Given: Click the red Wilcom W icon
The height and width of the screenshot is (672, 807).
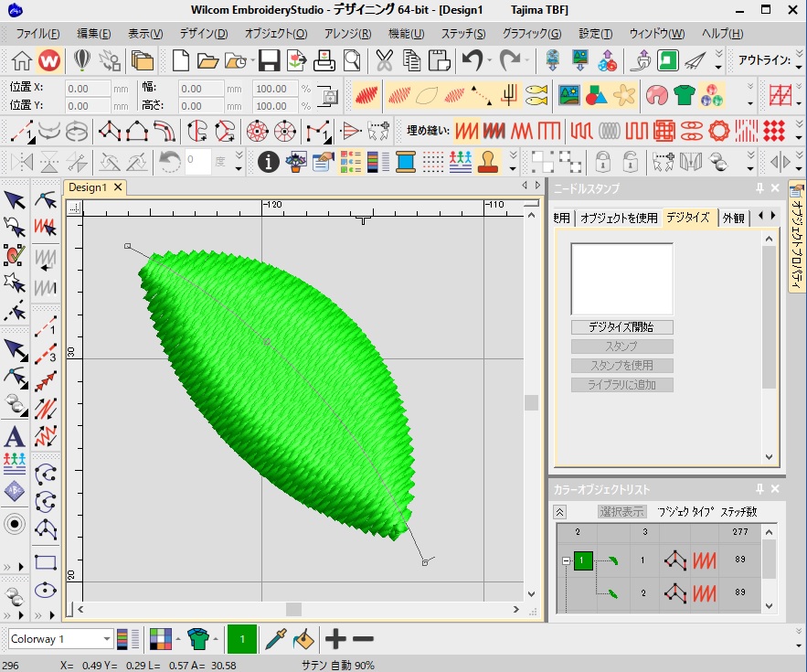Looking at the screenshot, I should 50,61.
